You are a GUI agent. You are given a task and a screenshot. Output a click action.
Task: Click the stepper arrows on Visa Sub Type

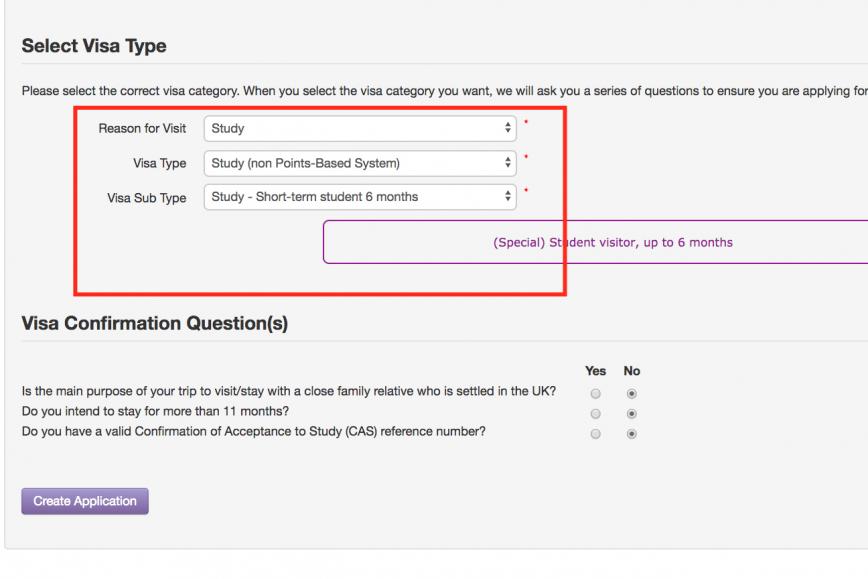point(508,197)
